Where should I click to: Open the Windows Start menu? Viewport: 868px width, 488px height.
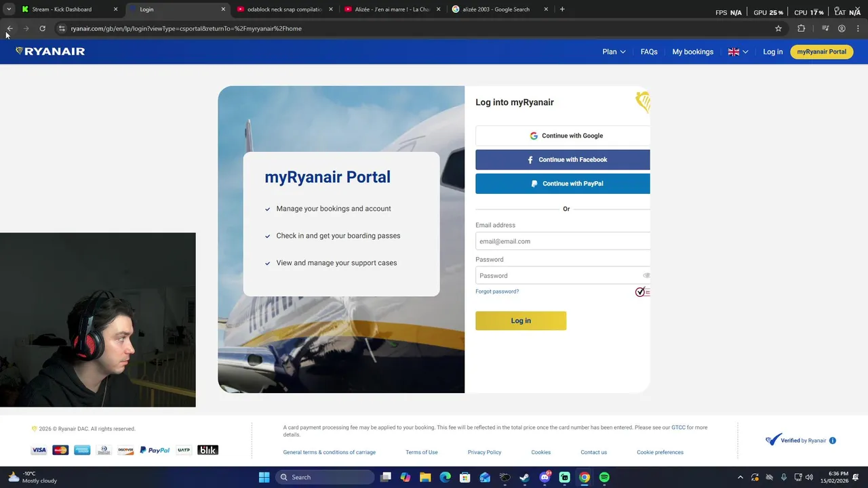(x=264, y=477)
